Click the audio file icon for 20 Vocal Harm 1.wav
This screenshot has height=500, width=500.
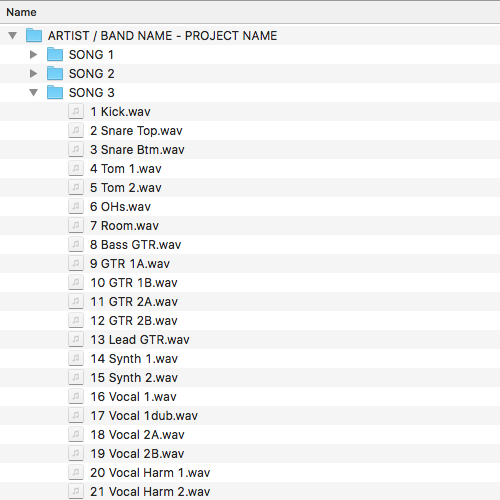[76, 472]
